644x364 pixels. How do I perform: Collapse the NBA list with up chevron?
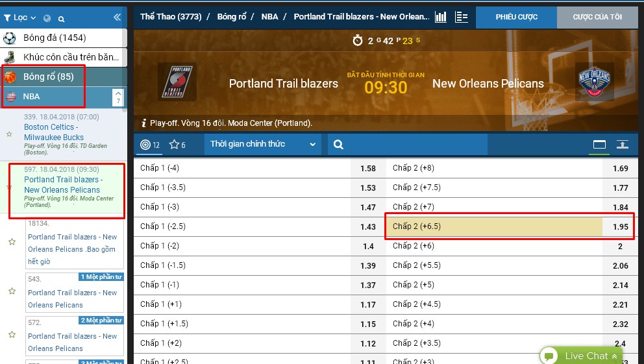click(118, 97)
